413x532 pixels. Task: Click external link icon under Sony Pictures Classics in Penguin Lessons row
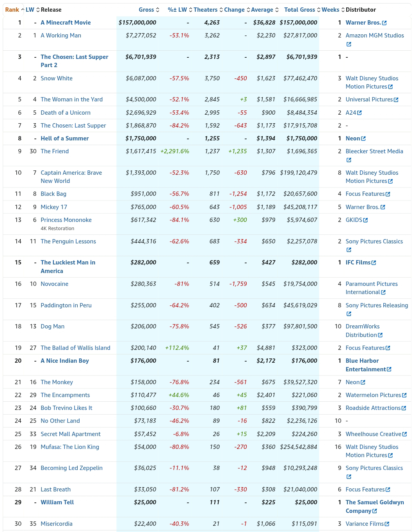pyautogui.click(x=349, y=250)
